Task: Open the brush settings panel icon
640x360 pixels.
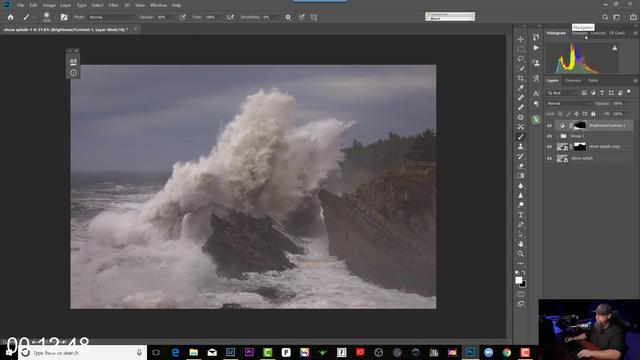Action: coord(64,17)
